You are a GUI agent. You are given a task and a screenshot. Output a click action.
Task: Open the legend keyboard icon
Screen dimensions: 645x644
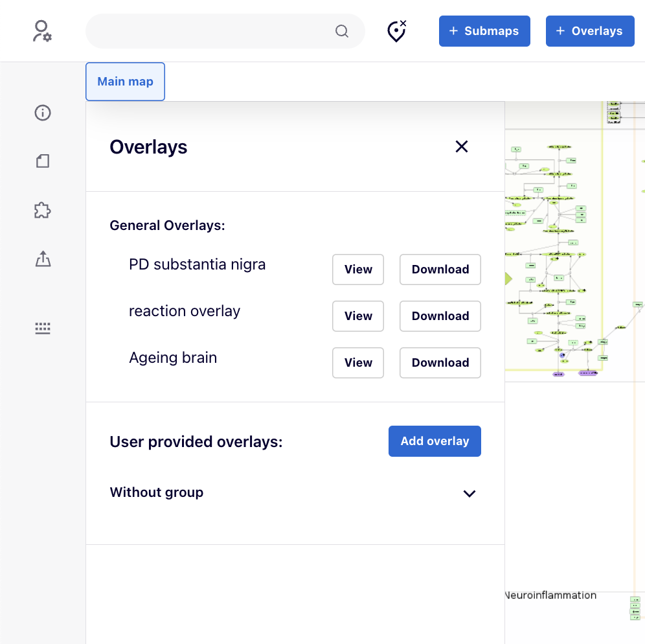pos(43,328)
